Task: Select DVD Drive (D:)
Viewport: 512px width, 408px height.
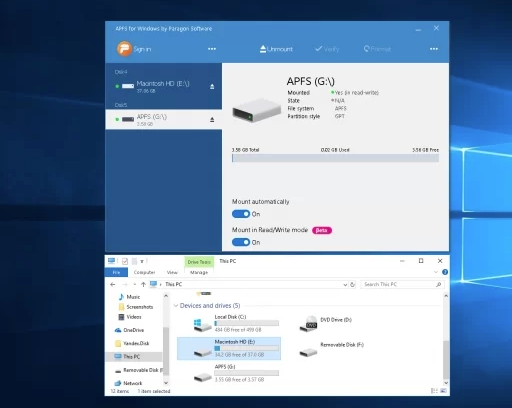Action: click(x=325, y=323)
